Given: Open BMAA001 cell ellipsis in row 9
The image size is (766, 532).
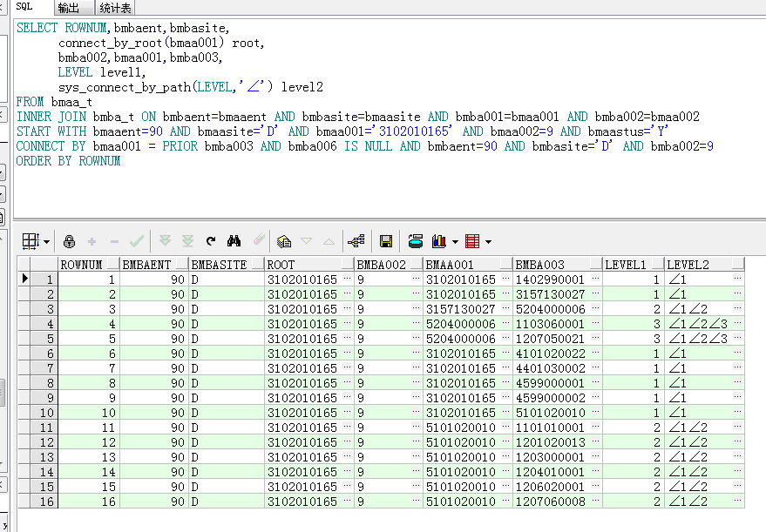Looking at the screenshot, I should (x=506, y=397).
